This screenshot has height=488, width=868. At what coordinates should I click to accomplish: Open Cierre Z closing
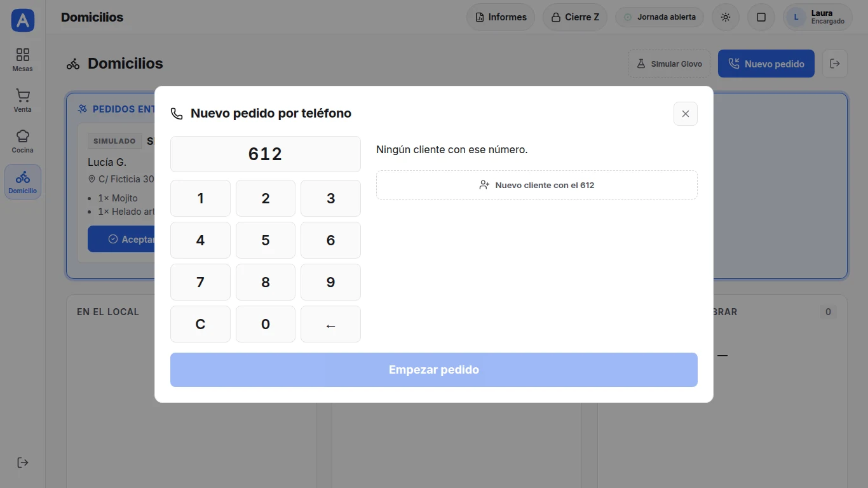pyautogui.click(x=575, y=17)
